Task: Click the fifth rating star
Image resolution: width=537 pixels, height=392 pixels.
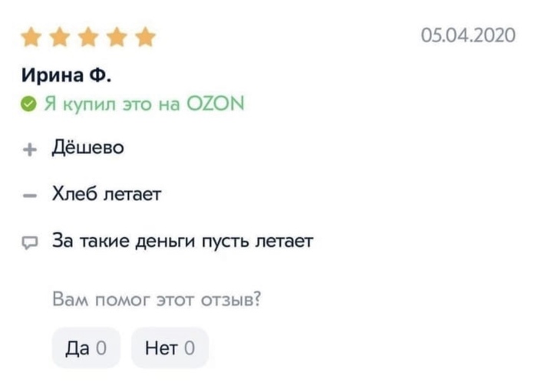Action: (x=144, y=38)
